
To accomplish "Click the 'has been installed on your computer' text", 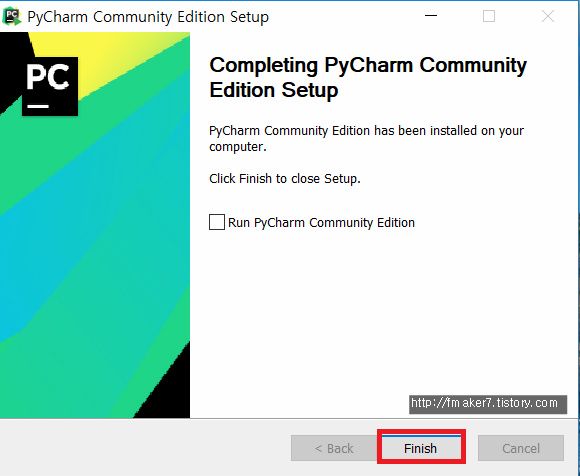I will pos(366,139).
